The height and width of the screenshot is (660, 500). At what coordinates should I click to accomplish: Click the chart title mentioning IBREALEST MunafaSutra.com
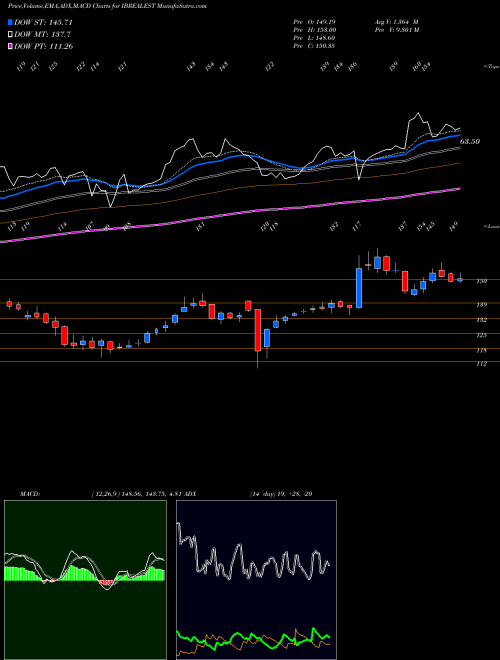107,6
